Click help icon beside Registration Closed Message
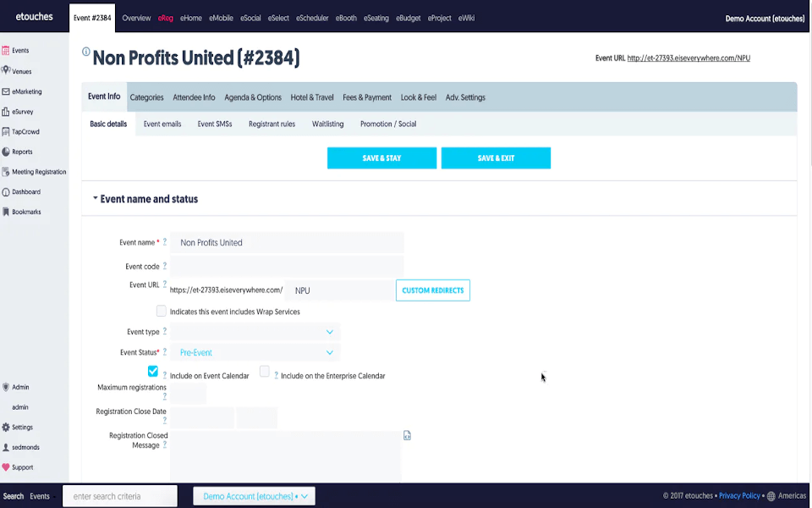The width and height of the screenshot is (812, 508). point(165,444)
